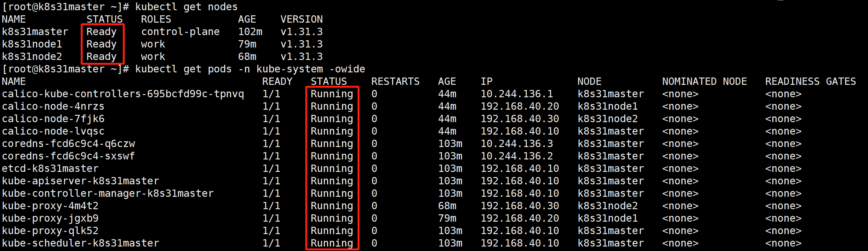Select pod name calico-node-4nrzs
This screenshot has width=868, height=251.
53,107
